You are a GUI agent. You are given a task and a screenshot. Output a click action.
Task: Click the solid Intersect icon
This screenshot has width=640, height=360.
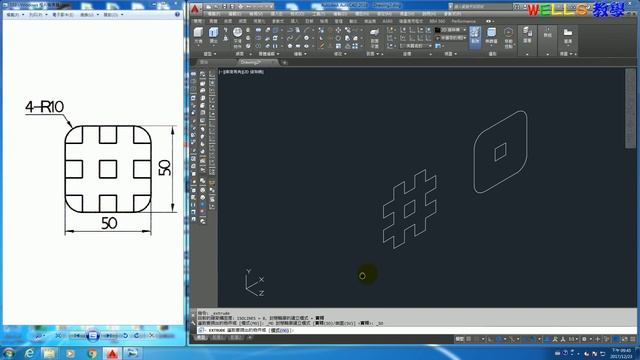pos(258,46)
